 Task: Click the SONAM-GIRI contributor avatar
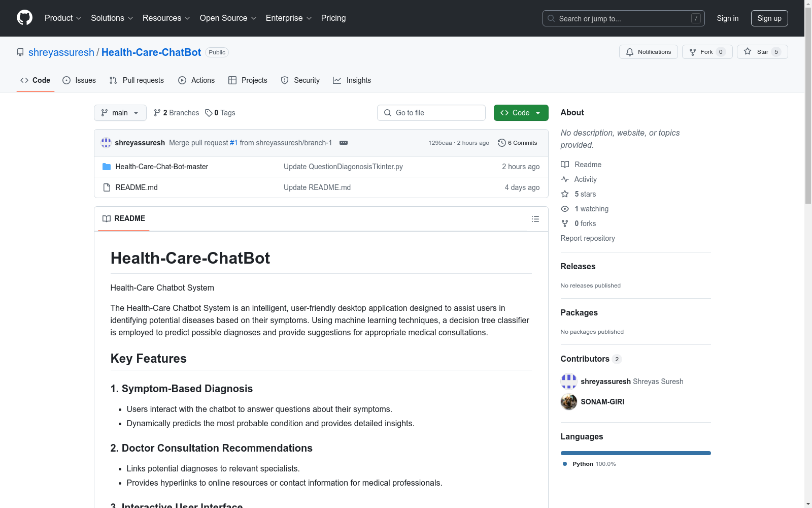coord(569,402)
